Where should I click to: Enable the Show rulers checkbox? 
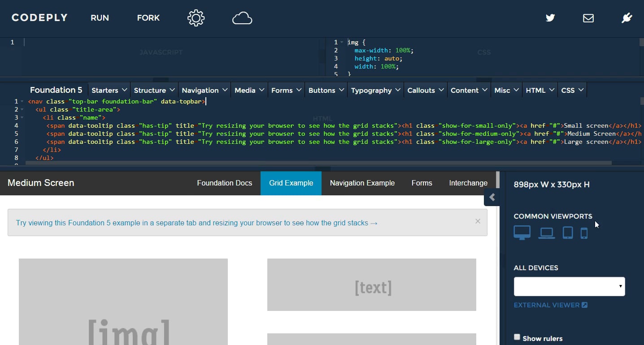click(517, 337)
